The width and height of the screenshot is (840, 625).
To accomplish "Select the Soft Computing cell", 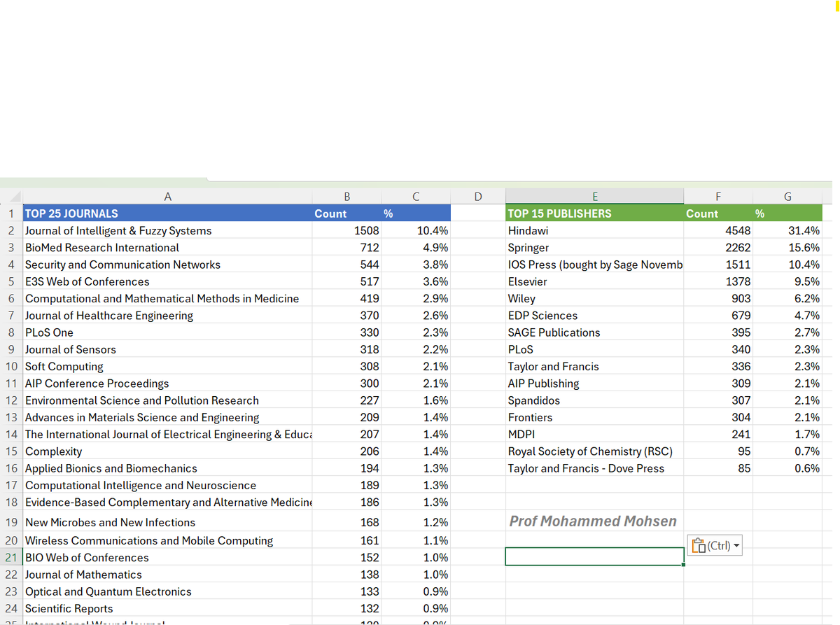I will 167,366.
